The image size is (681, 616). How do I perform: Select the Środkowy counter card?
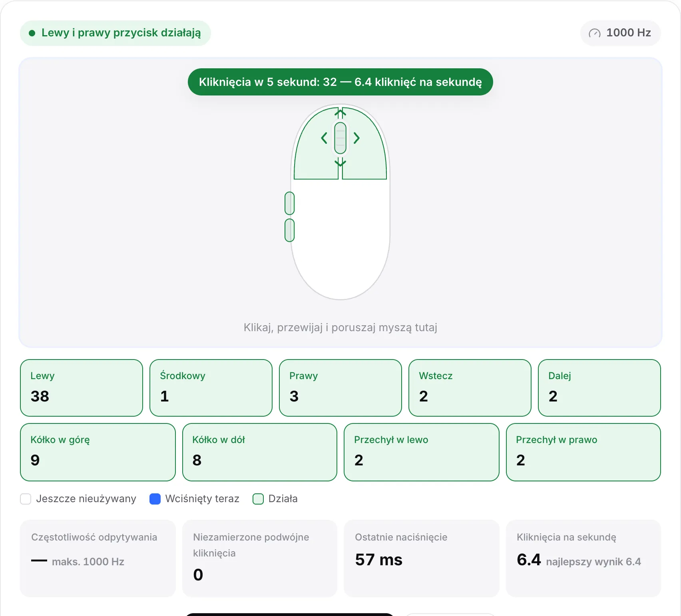[211, 388]
